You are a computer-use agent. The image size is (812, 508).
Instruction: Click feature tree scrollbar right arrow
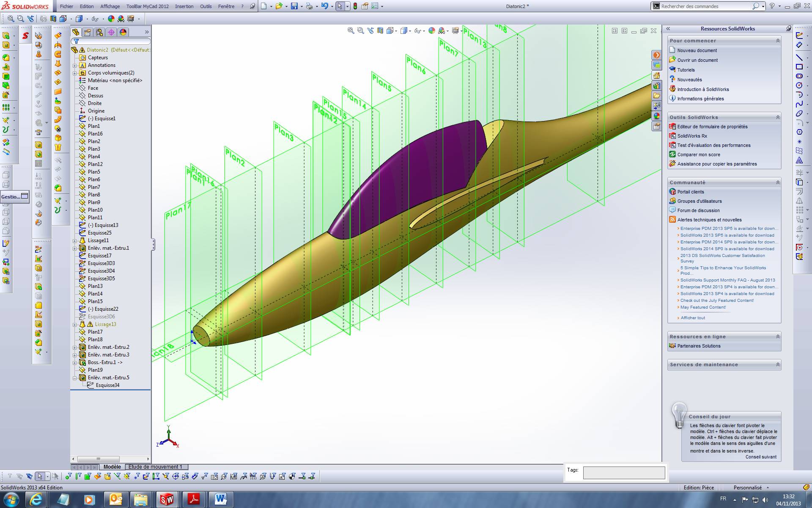[148, 459]
